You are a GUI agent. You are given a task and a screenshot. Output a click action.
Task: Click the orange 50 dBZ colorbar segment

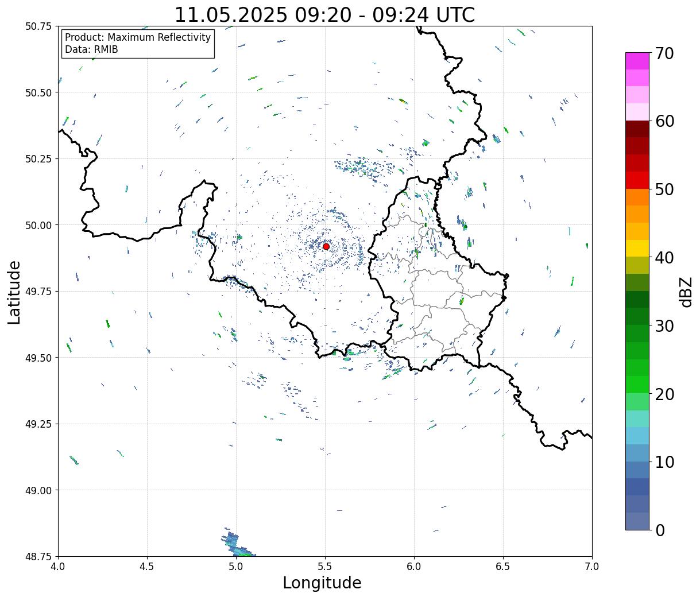(x=637, y=197)
